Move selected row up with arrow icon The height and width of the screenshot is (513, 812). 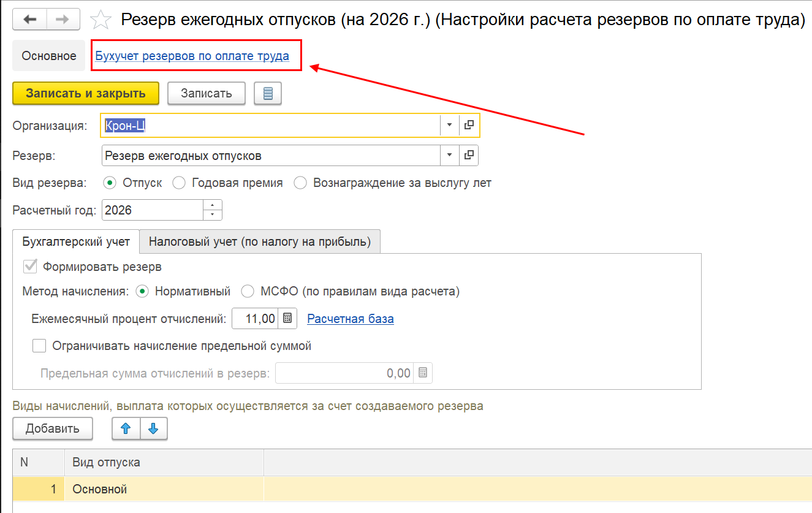click(126, 429)
